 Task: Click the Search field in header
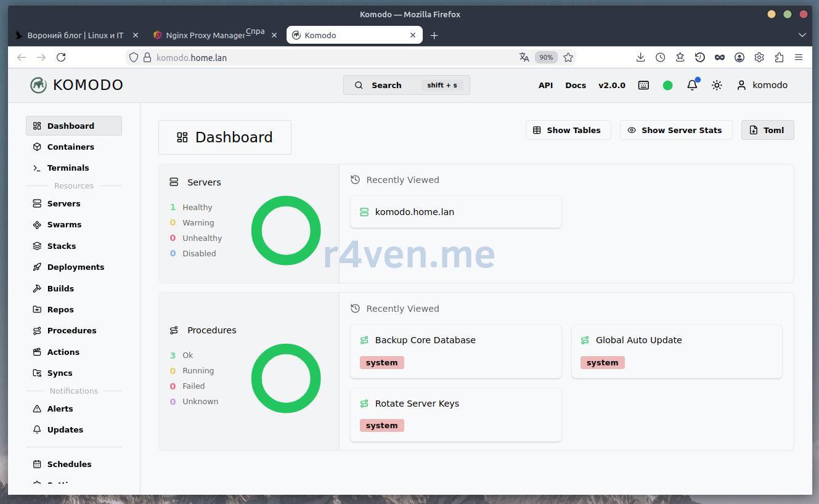[406, 85]
